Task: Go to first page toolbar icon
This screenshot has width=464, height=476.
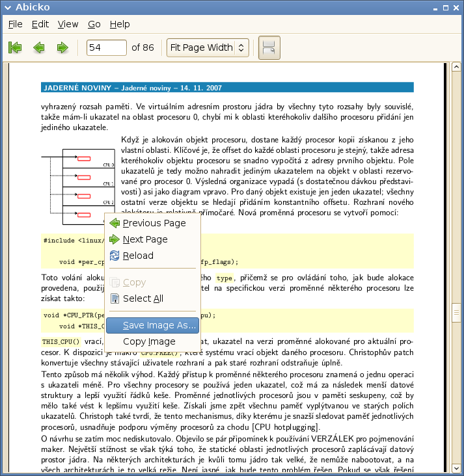Action: point(15,47)
